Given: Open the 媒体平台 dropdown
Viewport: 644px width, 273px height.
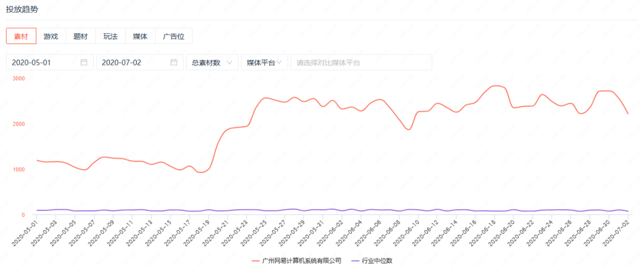Looking at the screenshot, I should click(x=264, y=62).
